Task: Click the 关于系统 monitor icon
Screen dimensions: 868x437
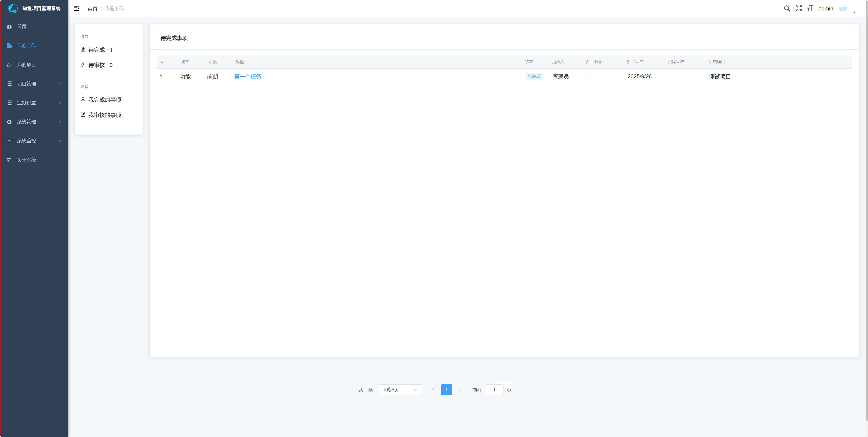Action: (10, 160)
